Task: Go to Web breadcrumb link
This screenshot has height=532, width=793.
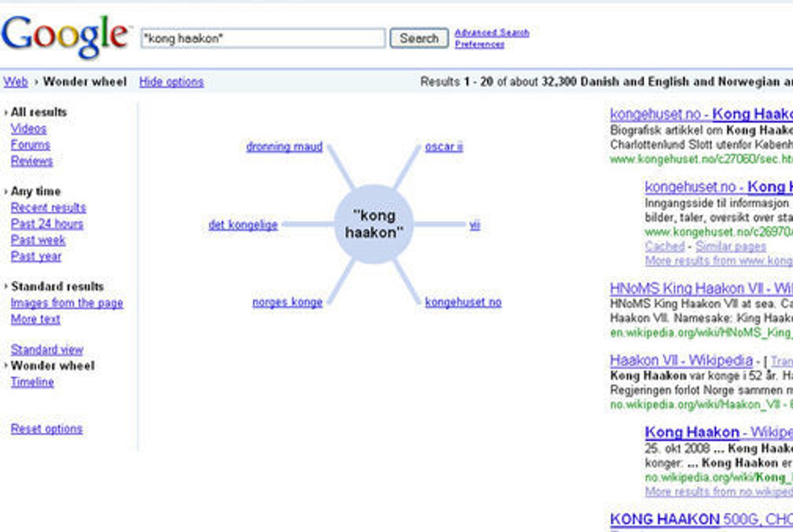Action: (x=15, y=82)
